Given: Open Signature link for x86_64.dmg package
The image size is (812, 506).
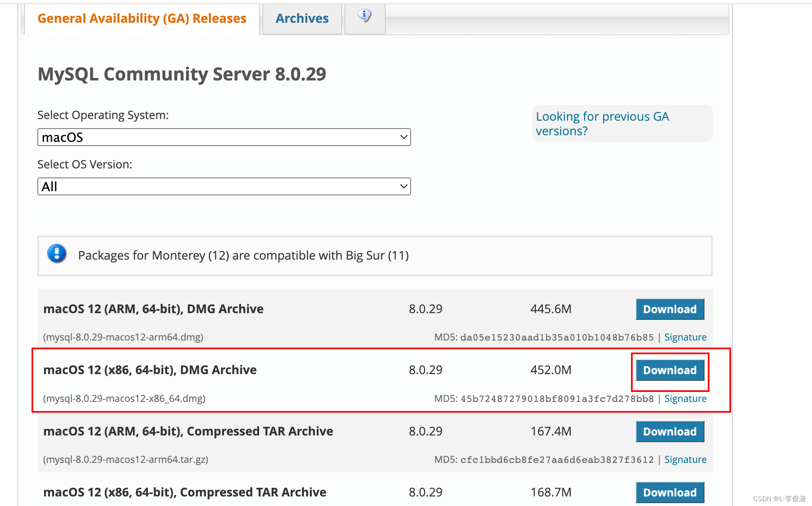Looking at the screenshot, I should (685, 399).
